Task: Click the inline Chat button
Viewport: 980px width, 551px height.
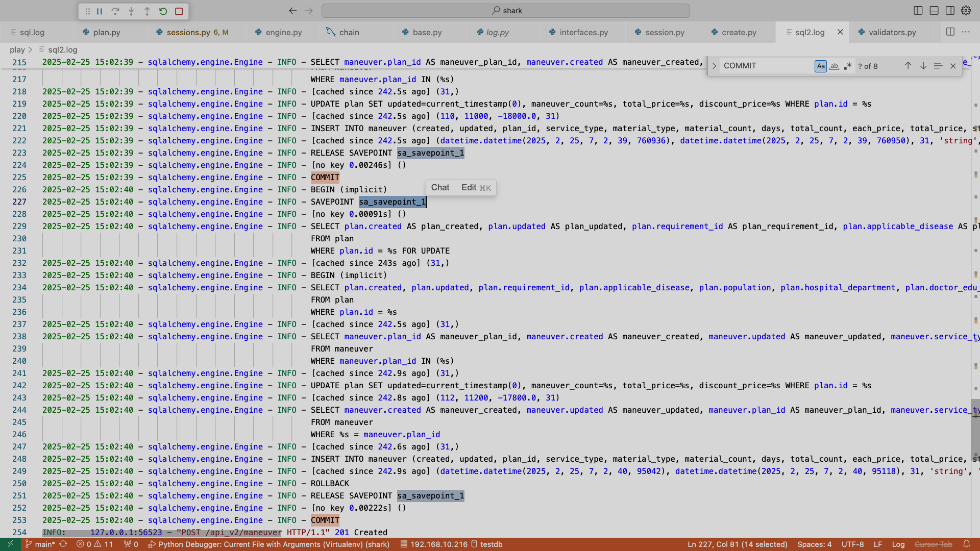Action: coord(440,188)
